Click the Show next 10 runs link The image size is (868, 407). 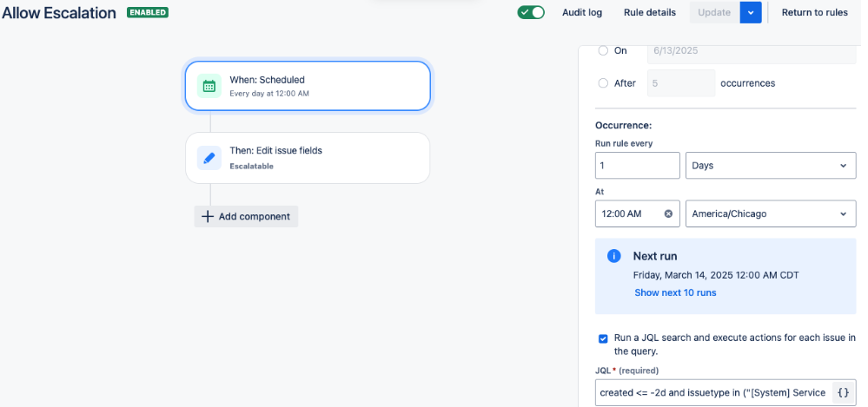(675, 292)
